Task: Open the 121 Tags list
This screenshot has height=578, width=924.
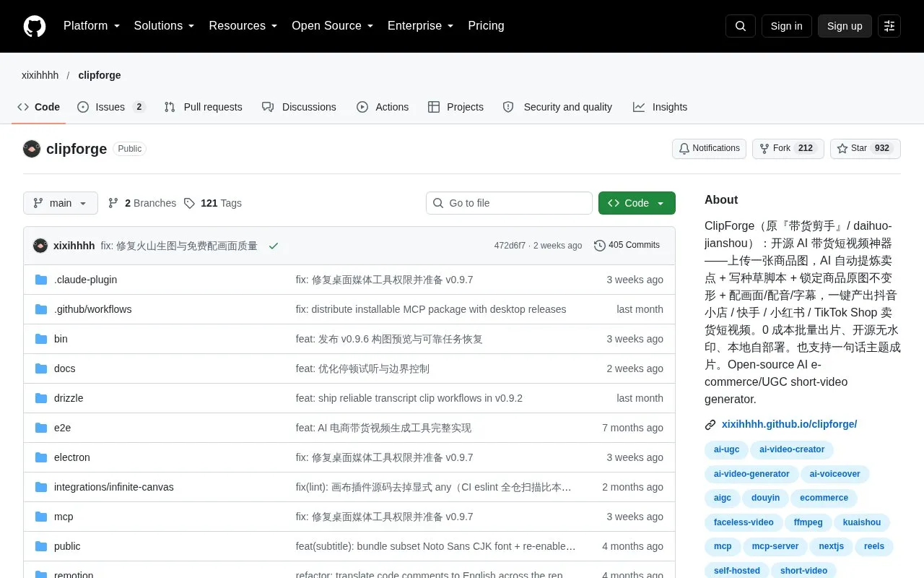Action: (213, 203)
